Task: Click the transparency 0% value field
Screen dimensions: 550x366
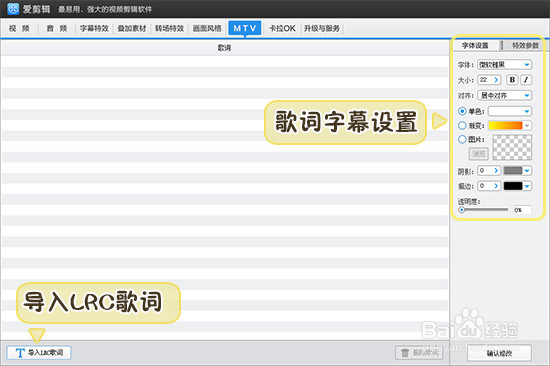Action: 522,210
